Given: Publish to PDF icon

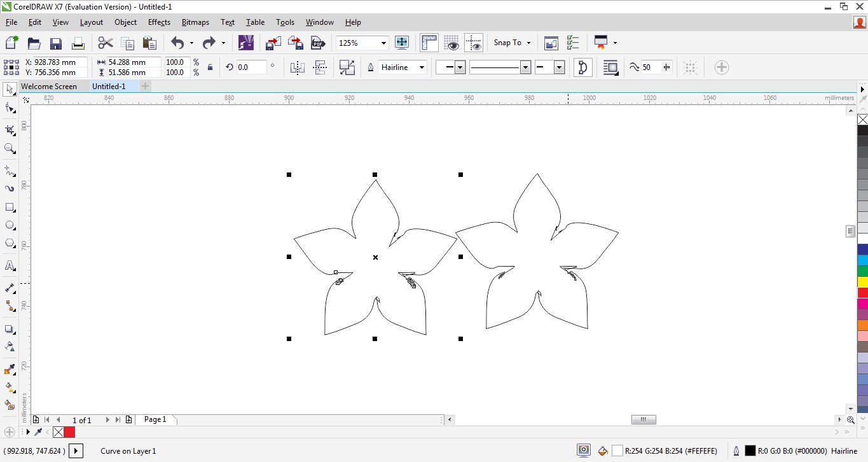Looking at the screenshot, I should (318, 43).
